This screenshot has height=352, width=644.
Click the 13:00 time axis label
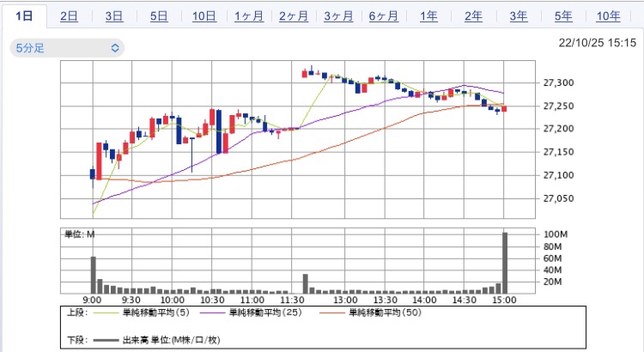(345, 300)
